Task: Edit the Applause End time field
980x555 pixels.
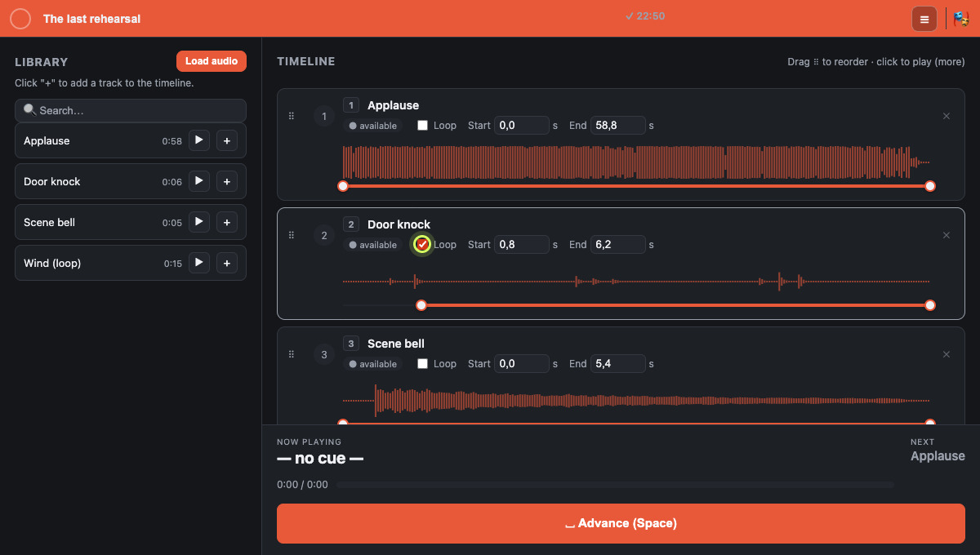Action: (x=618, y=125)
